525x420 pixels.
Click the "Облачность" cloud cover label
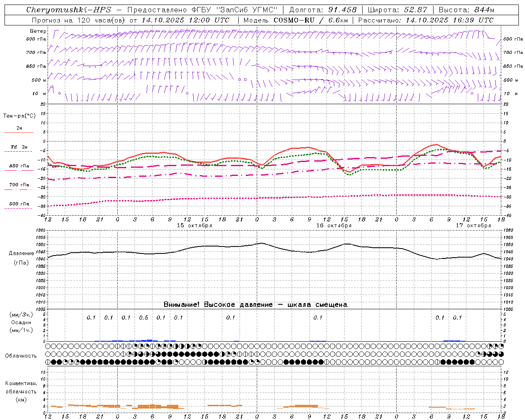click(x=21, y=356)
